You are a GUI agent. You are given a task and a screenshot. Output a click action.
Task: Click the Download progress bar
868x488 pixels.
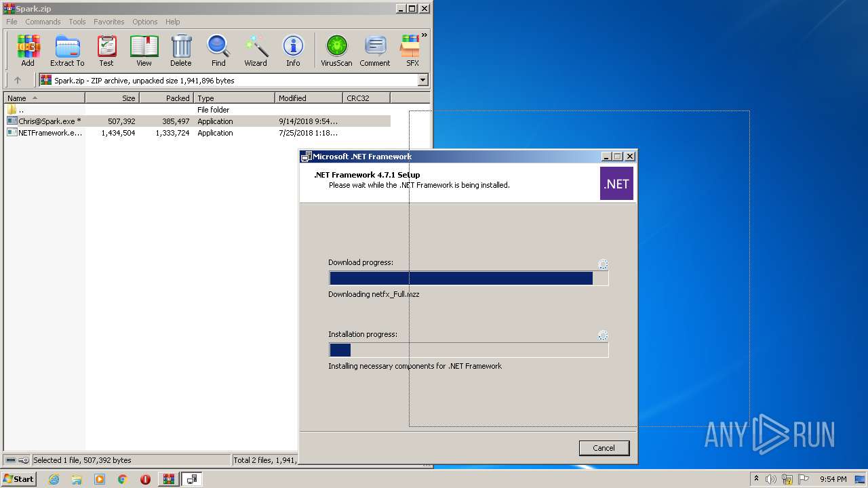pyautogui.click(x=469, y=279)
